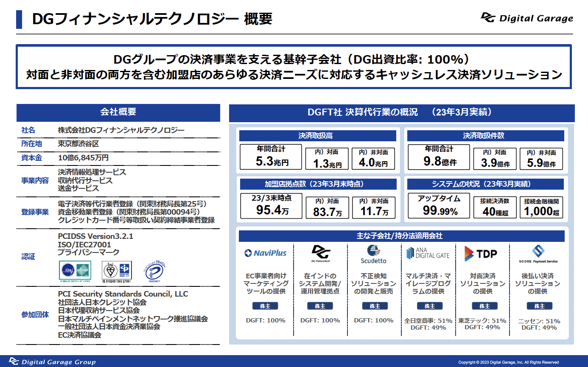Click the text PCIDSS Version3.2.1
The width and height of the screenshot is (588, 367).
coord(95,236)
